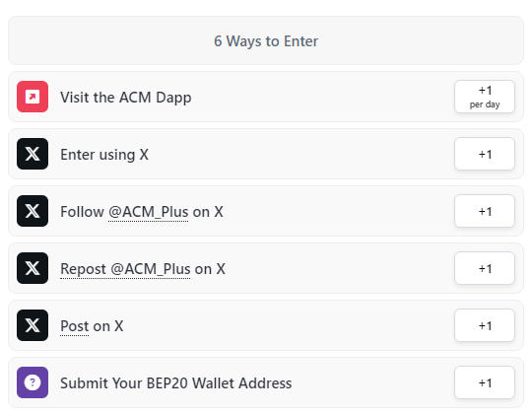Click the @ACM_Plus link in Follow row

(x=148, y=212)
